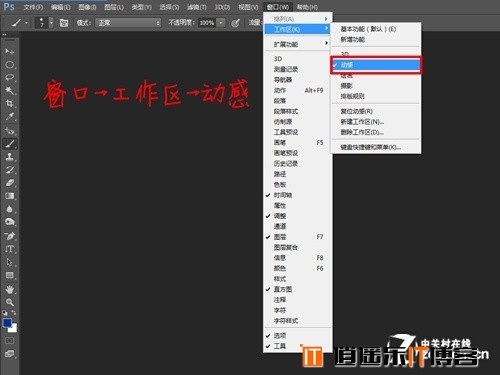
Task: Select the Magic Wand tool
Action: pos(10,91)
